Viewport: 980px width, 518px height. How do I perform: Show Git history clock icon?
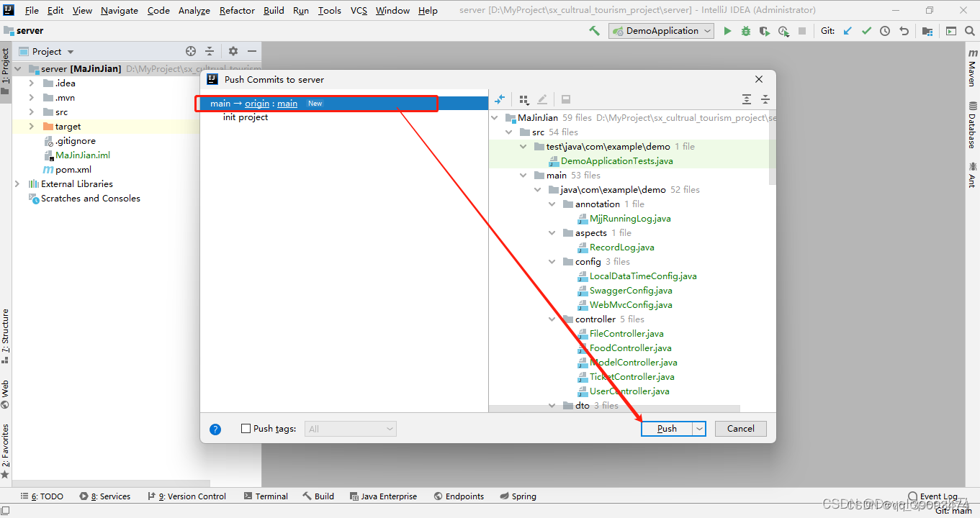(885, 31)
